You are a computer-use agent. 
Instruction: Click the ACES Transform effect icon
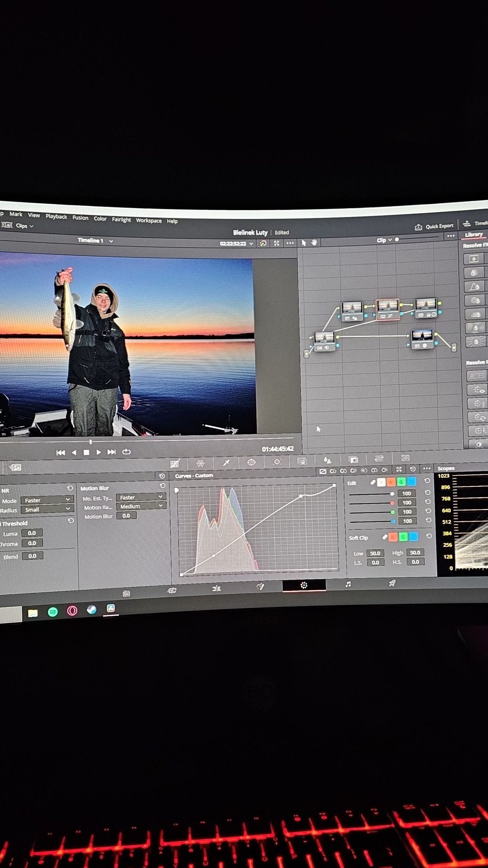476,376
